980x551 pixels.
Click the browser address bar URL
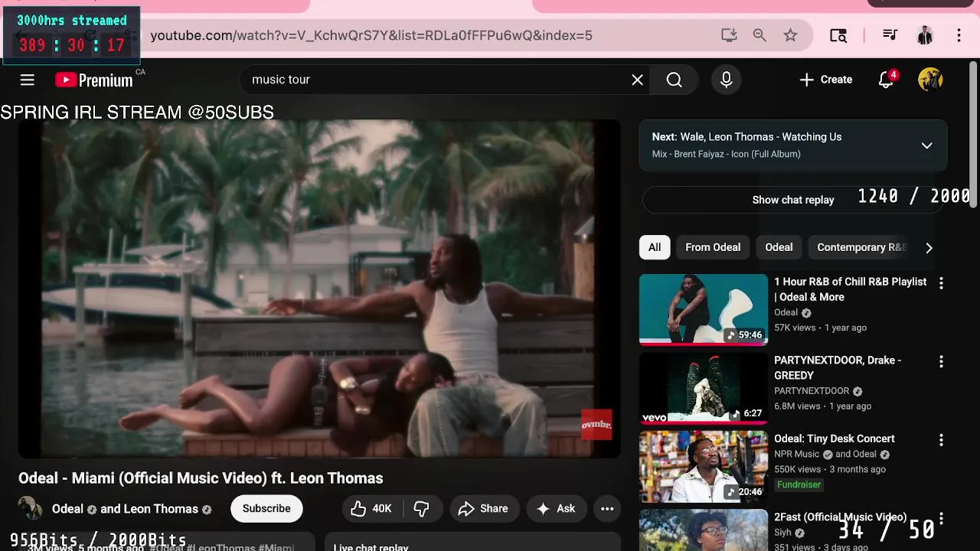click(371, 35)
